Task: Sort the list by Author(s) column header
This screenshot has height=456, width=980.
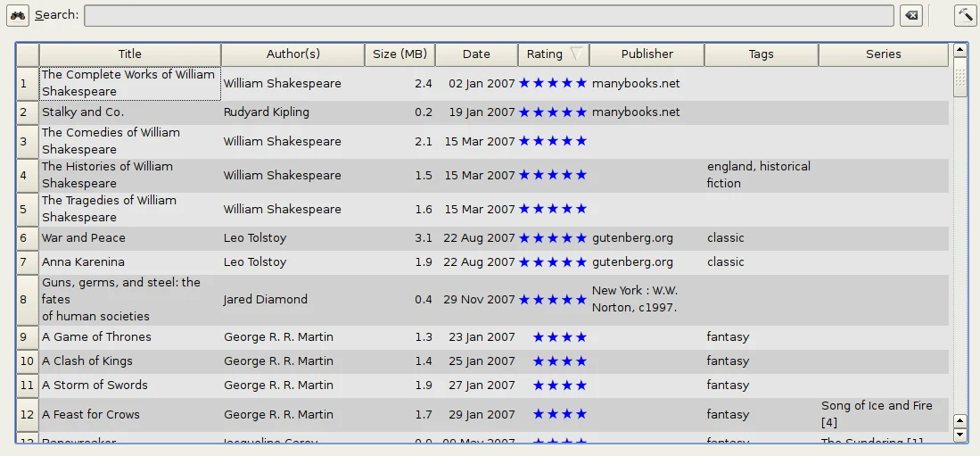Action: tap(293, 54)
